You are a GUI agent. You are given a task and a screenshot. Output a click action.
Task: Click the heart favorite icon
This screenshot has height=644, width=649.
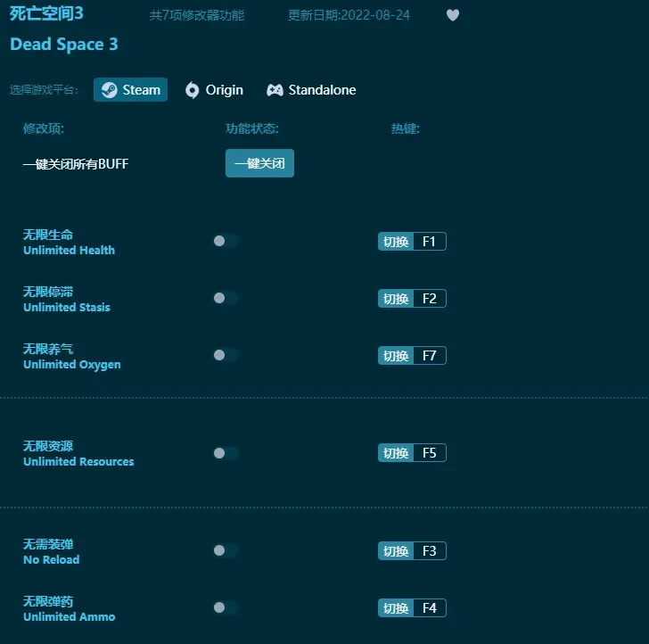pyautogui.click(x=452, y=15)
